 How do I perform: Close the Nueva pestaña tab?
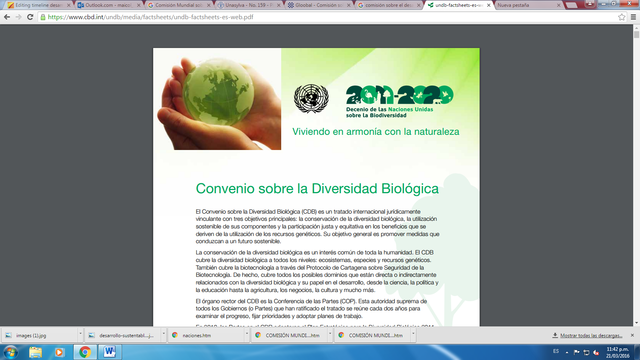click(559, 5)
